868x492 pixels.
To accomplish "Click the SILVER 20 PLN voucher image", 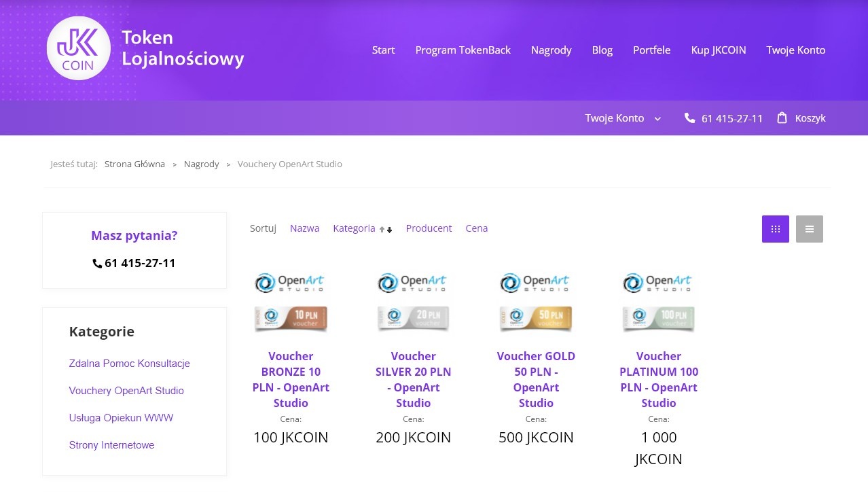I will point(414,302).
